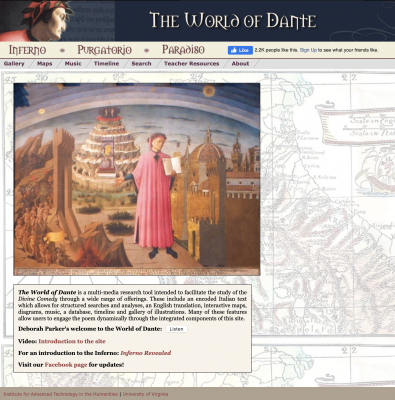Open the Purgatorio section

[104, 50]
